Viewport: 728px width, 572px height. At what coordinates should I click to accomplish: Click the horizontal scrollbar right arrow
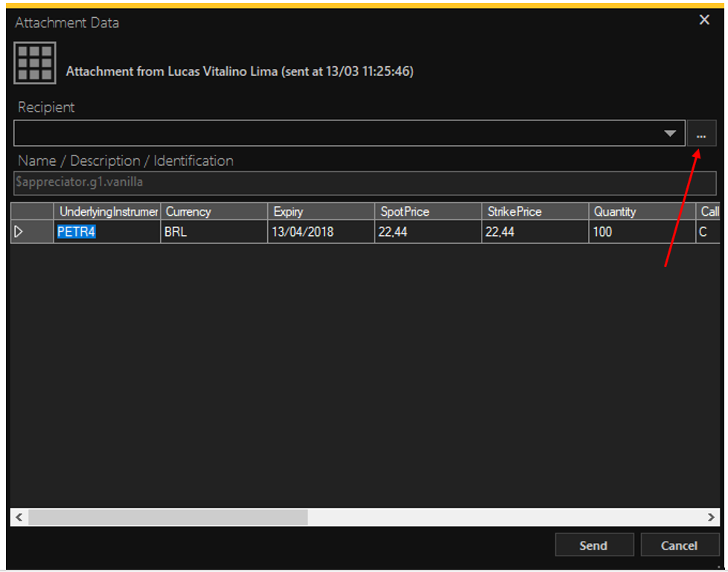pos(712,517)
